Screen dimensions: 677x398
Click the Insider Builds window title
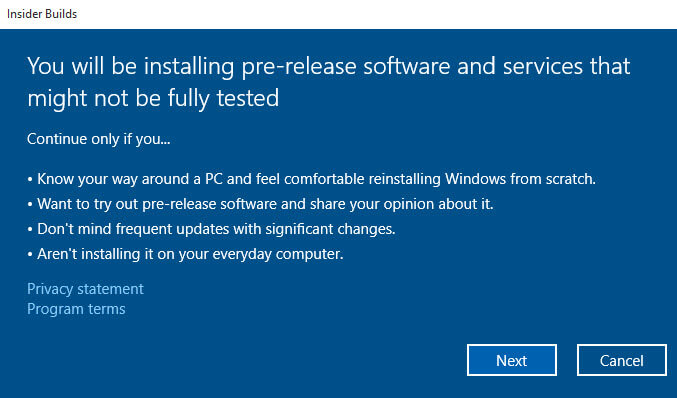click(42, 14)
